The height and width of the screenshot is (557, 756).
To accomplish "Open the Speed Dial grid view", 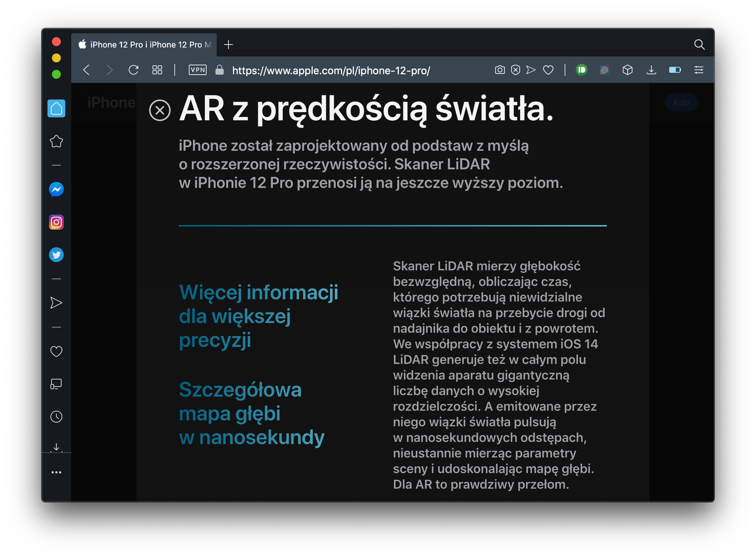I will pos(157,70).
